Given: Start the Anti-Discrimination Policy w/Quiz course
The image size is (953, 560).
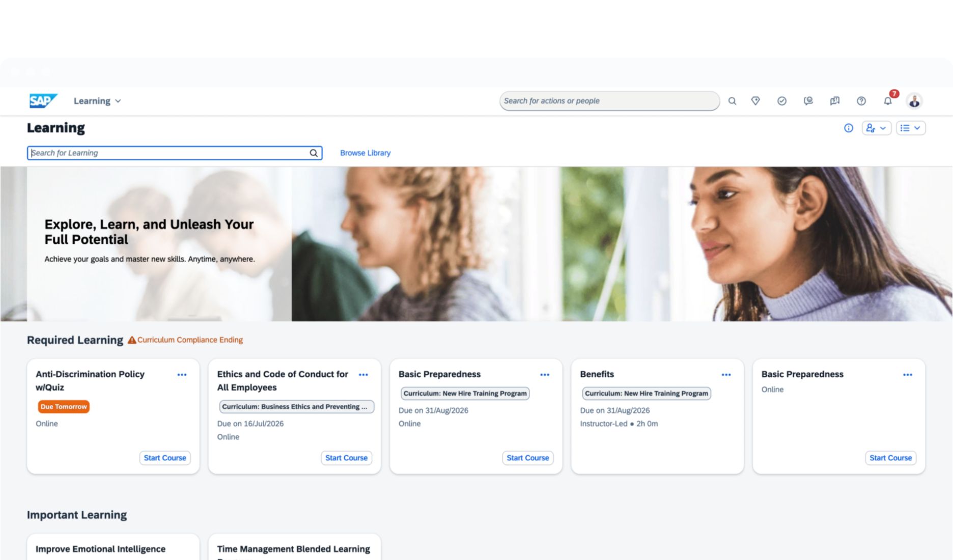Looking at the screenshot, I should click(165, 458).
